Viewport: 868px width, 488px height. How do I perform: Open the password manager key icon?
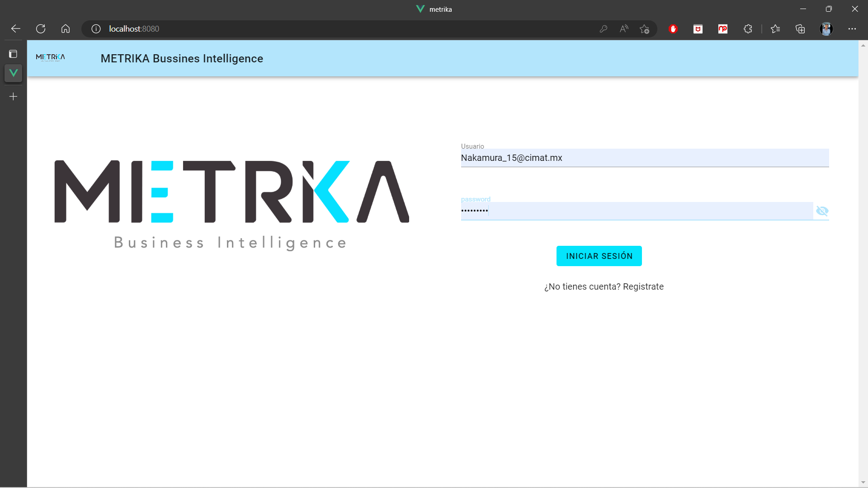604,28
